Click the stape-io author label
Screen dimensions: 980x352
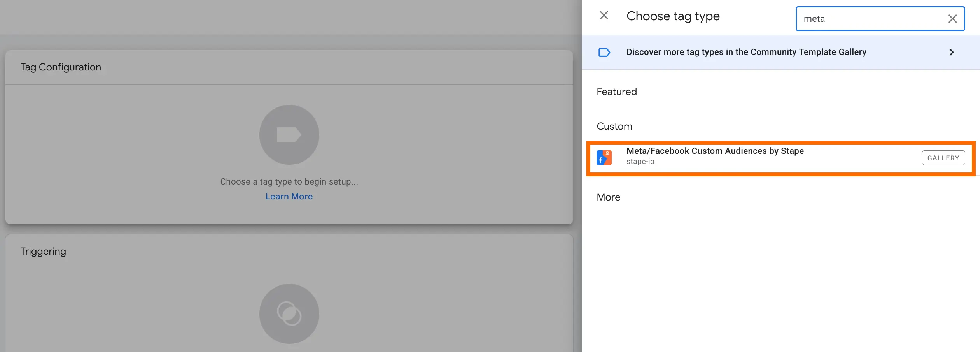[640, 162]
